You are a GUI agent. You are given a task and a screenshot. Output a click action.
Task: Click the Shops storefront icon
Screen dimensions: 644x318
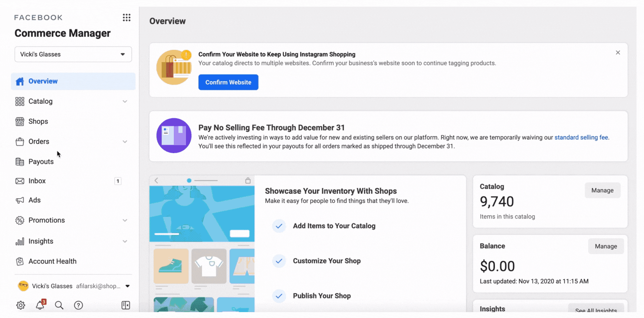[x=20, y=122]
